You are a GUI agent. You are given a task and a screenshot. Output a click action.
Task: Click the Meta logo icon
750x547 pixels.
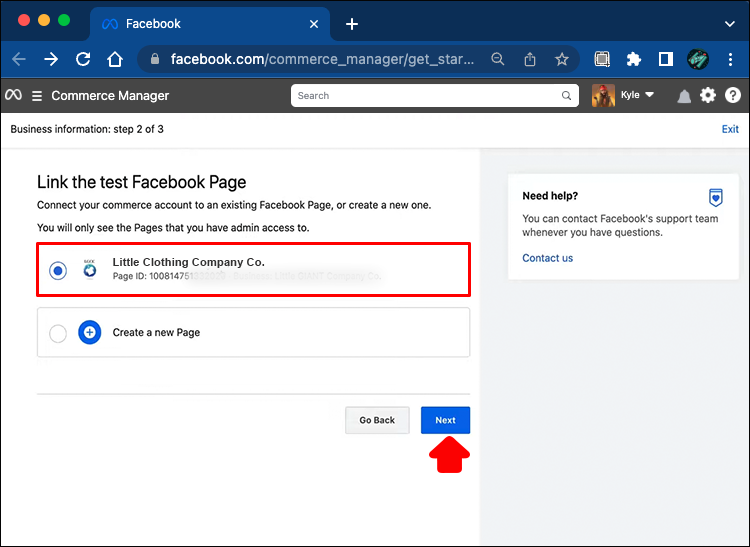click(x=14, y=96)
